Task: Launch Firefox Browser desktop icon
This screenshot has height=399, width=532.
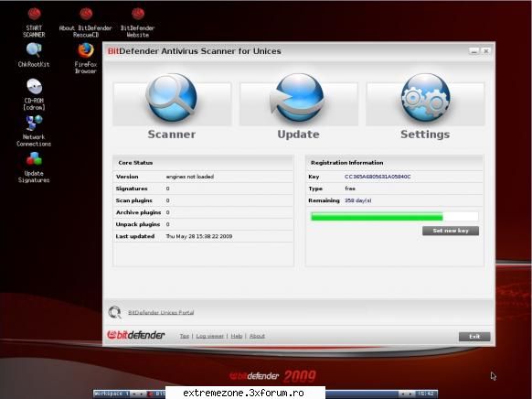Action: [x=86, y=58]
